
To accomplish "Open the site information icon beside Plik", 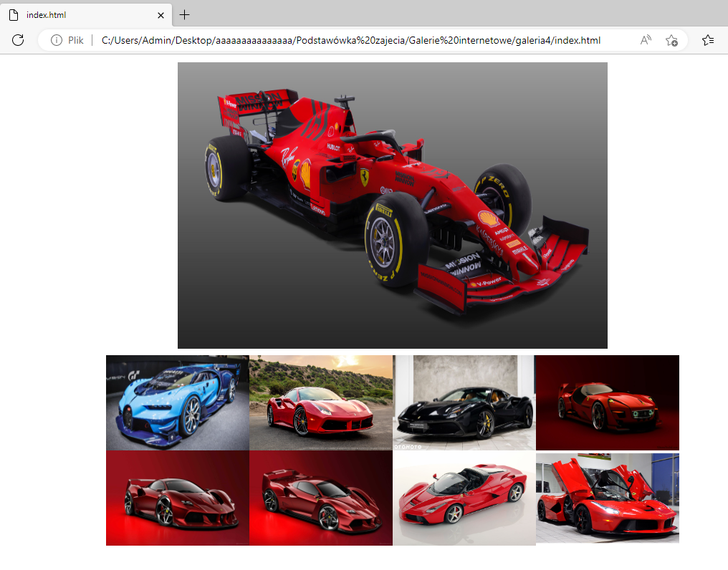I will point(56,40).
